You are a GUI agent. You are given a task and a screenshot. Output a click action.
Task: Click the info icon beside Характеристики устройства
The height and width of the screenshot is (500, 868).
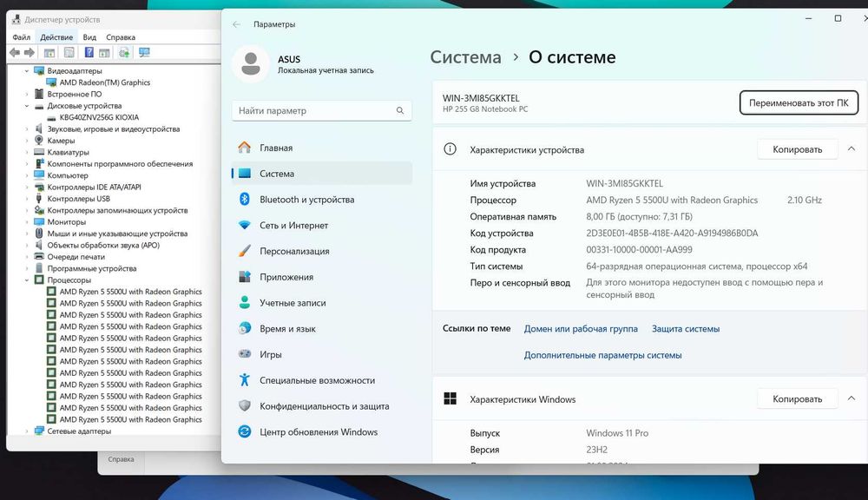point(450,149)
